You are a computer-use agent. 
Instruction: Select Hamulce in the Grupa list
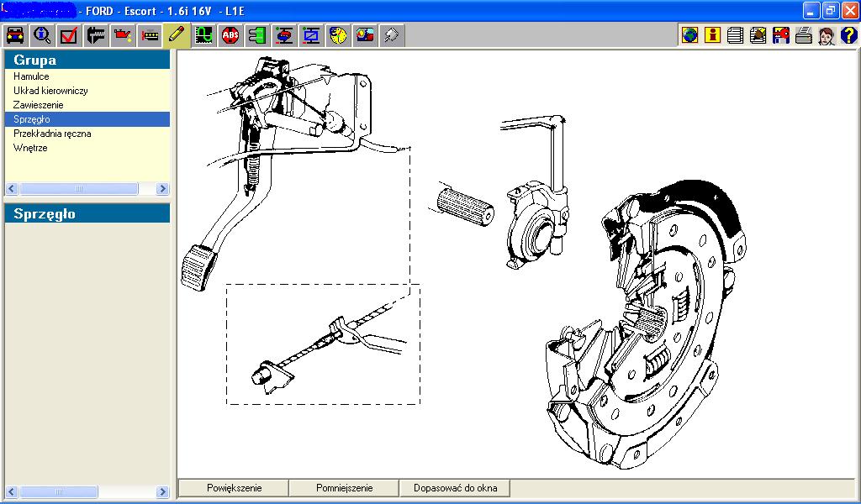coord(31,76)
